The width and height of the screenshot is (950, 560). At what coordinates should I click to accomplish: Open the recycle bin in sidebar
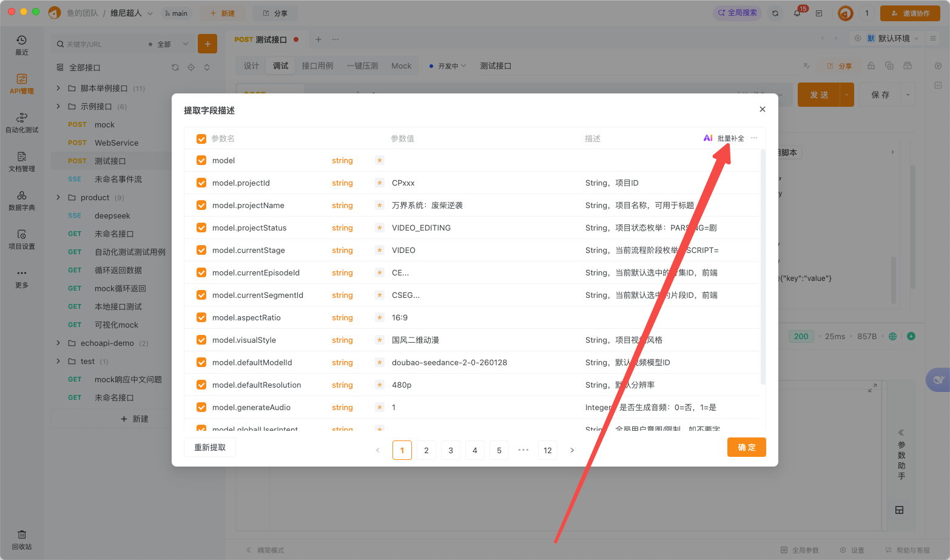point(22,539)
